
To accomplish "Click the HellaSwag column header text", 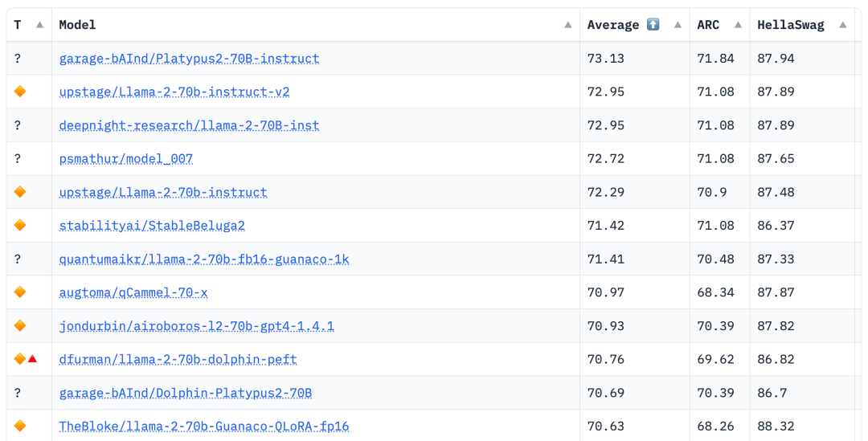I will pos(791,25).
